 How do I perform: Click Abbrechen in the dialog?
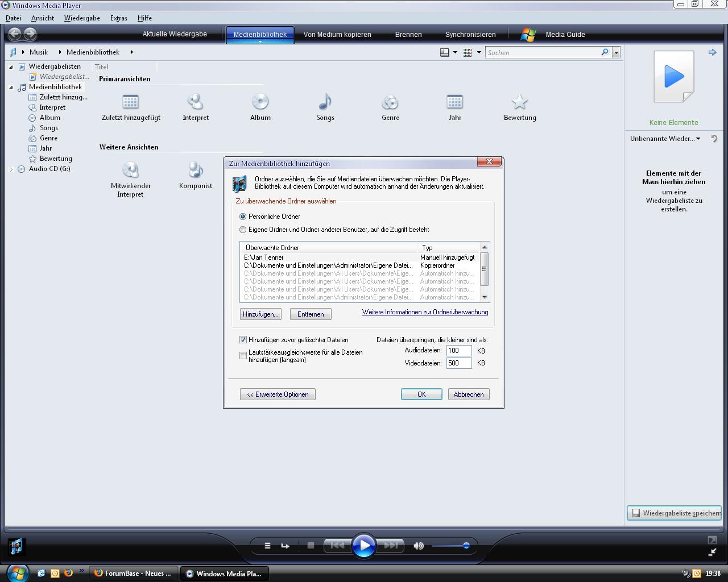pos(469,394)
